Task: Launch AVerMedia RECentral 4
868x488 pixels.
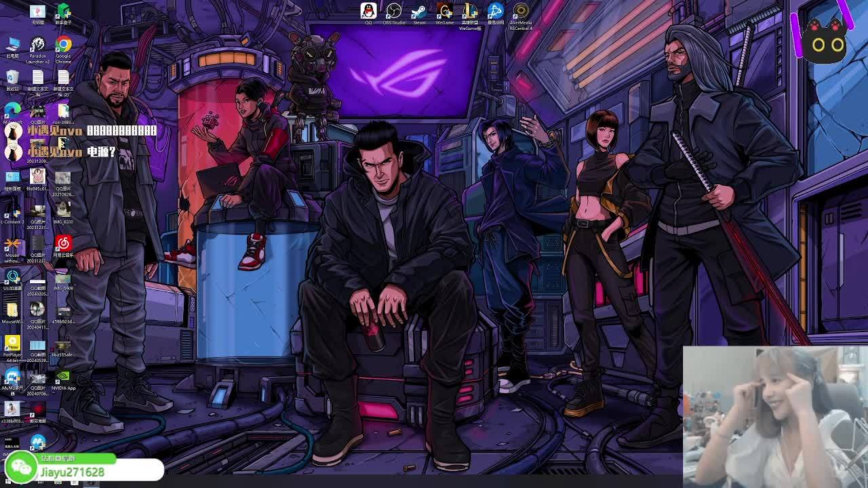Action: (521, 12)
